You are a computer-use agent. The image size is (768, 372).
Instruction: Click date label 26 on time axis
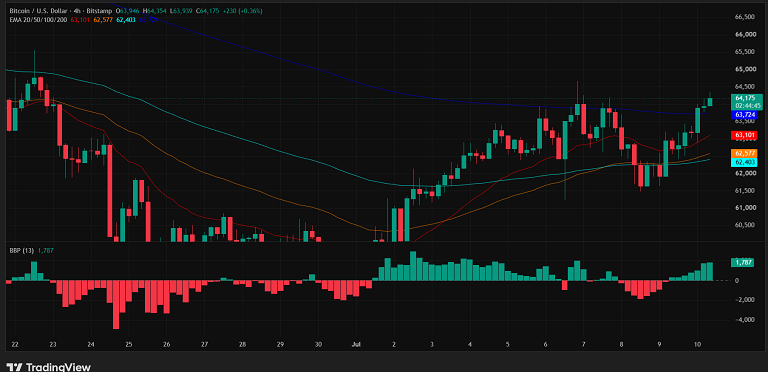click(167, 344)
